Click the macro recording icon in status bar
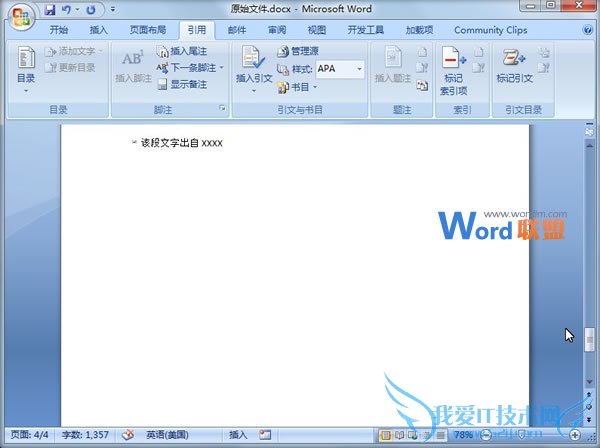Image resolution: width=600 pixels, height=448 pixels. (265, 435)
